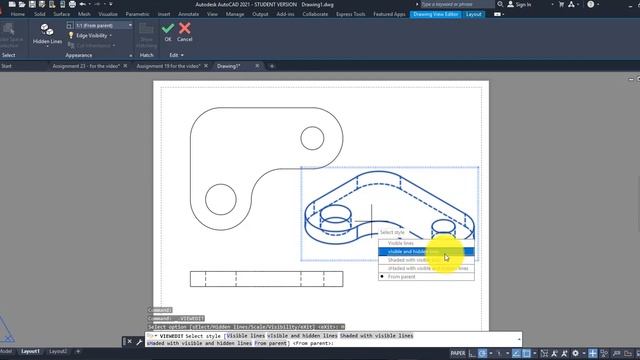Click the Save As icon

42,4
